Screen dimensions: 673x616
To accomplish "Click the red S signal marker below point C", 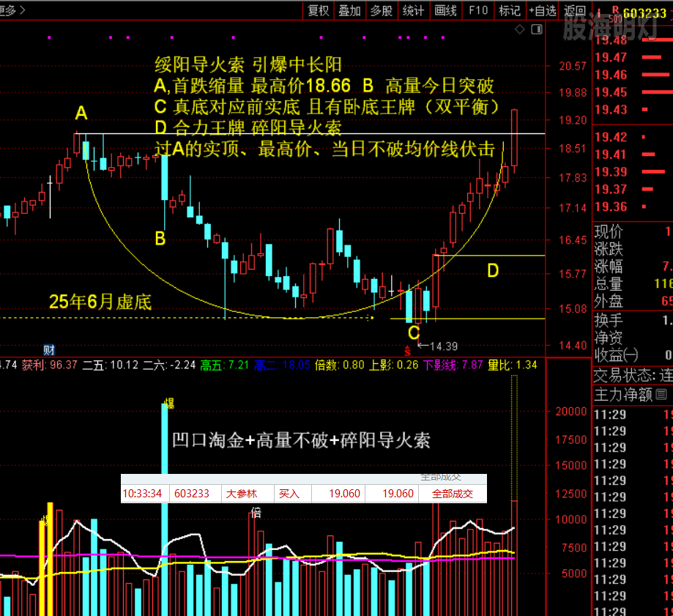I will pos(407,351).
